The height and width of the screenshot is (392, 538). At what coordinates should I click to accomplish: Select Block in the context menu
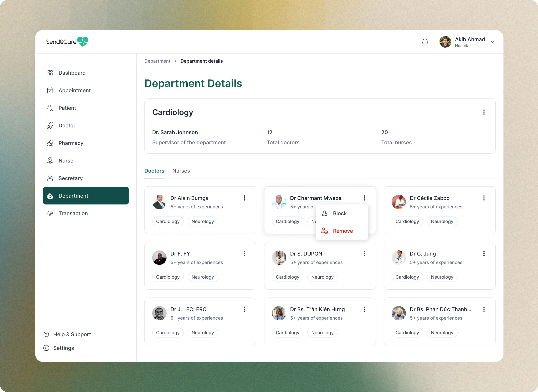pyautogui.click(x=339, y=213)
